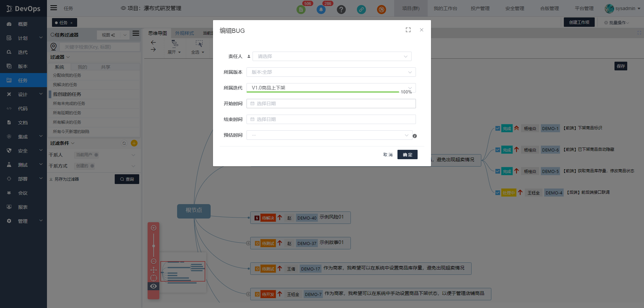Viewport: 644px width, 308px height.
Task: Remove the 创建的 tag in 干系方式
Action: [92, 166]
